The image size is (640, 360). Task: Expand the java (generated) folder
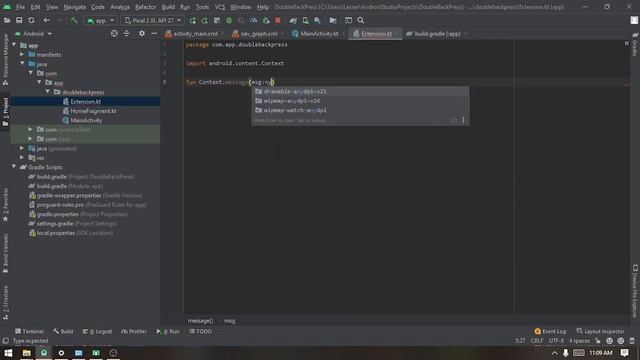pos(22,148)
